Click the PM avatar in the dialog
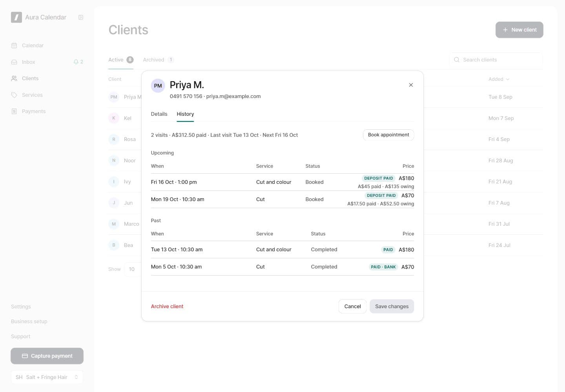Image resolution: width=565 pixels, height=392 pixels. 158,85
